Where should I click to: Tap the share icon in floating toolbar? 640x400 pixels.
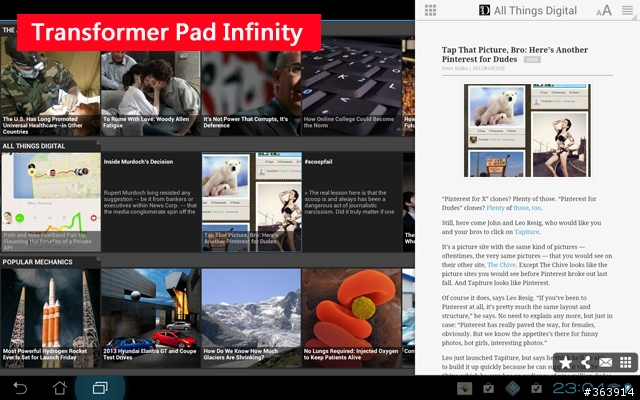pyautogui.click(x=586, y=362)
